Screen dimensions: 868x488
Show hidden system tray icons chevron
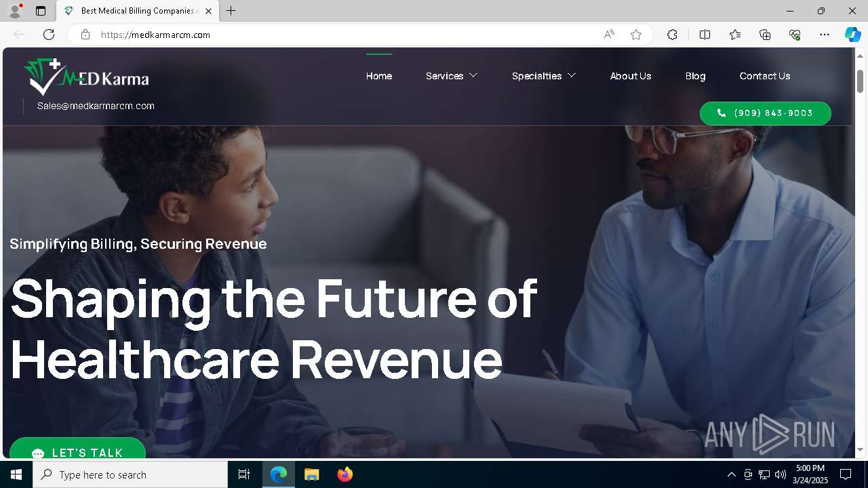click(x=731, y=474)
